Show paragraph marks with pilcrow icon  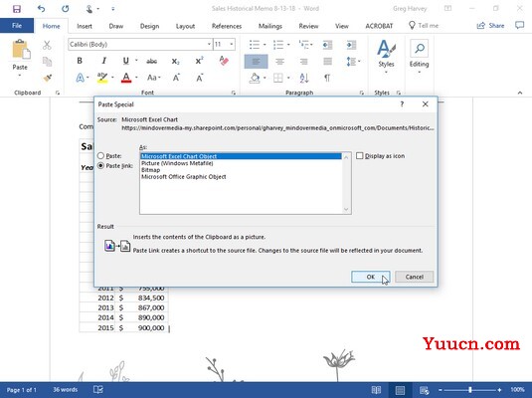coord(327,78)
